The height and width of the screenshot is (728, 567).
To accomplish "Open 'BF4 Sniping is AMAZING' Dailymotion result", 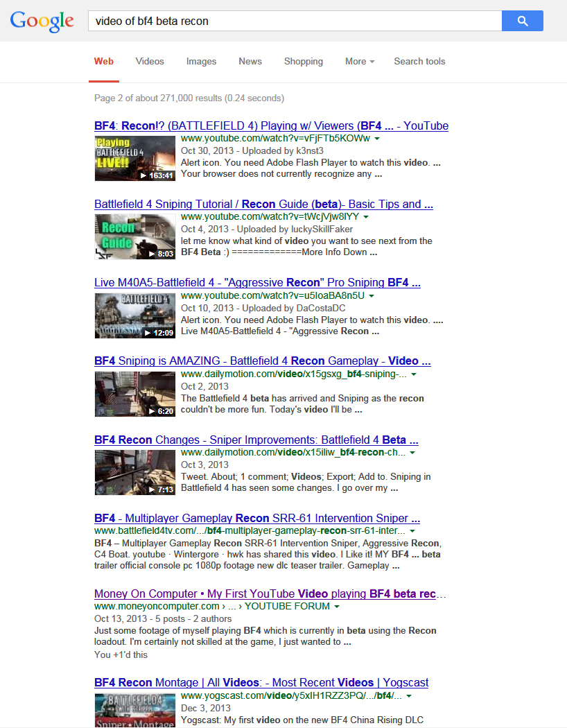I will click(263, 361).
